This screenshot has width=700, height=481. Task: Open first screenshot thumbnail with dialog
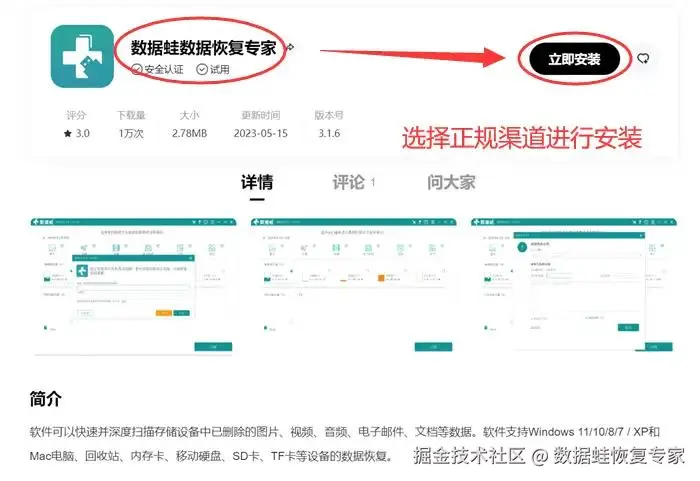pos(133,286)
